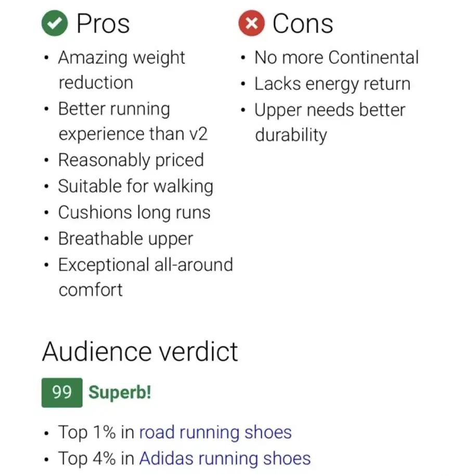Click the Breathable upper bullet
Viewport: 476px width, 476px height.
tap(126, 239)
